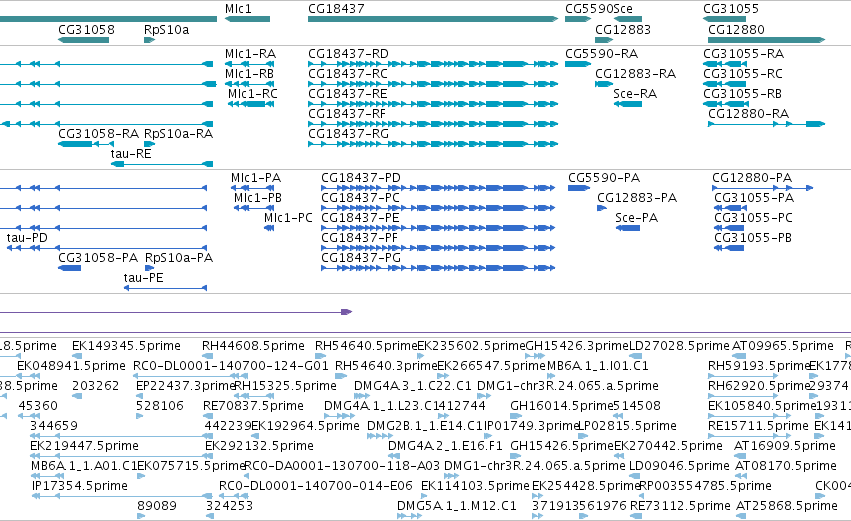Click the RC0-DA0001-130700-118-A03 label
This screenshot has height=521, width=851.
click(342, 467)
